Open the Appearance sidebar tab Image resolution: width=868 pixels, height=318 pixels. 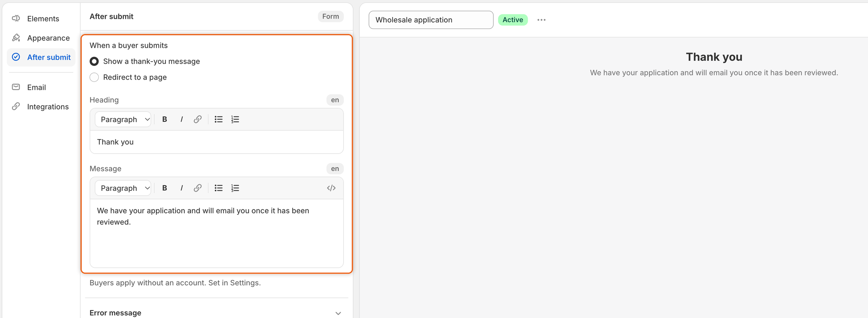coord(41,38)
